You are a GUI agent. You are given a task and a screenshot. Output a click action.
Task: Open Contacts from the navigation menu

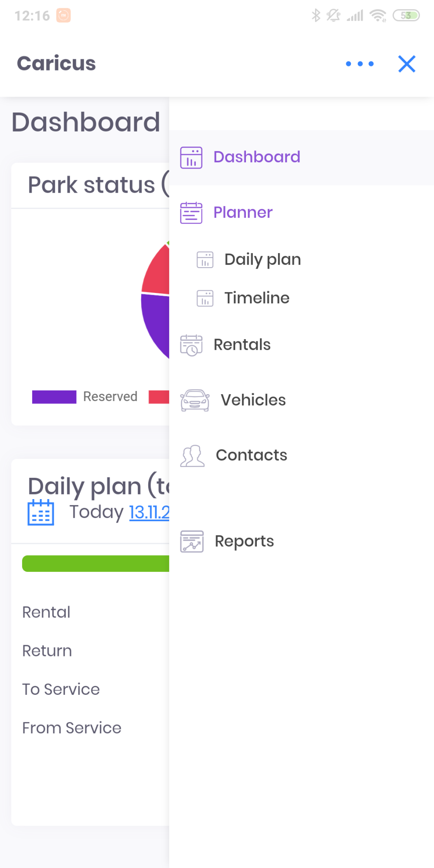click(251, 455)
